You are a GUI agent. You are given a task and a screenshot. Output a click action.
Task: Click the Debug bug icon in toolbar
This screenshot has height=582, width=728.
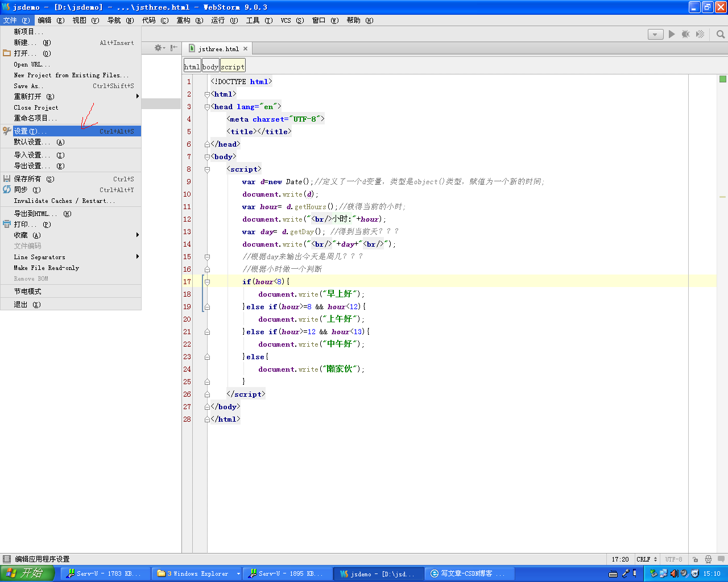[686, 34]
